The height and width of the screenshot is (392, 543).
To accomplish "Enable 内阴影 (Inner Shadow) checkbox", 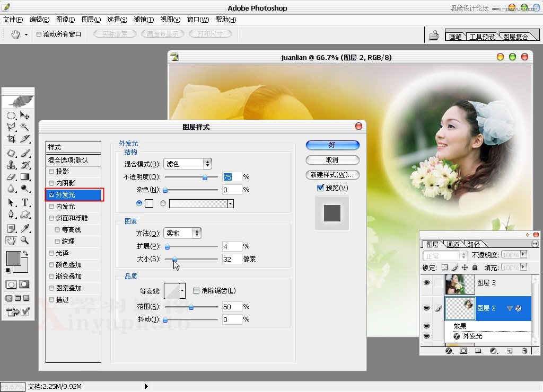I will [51, 183].
